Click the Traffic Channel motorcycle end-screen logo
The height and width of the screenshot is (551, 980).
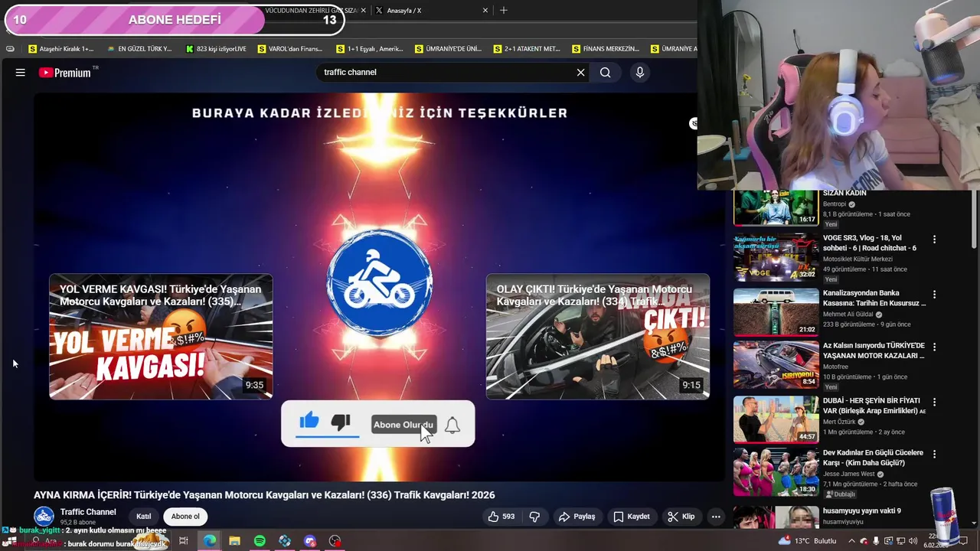(380, 284)
